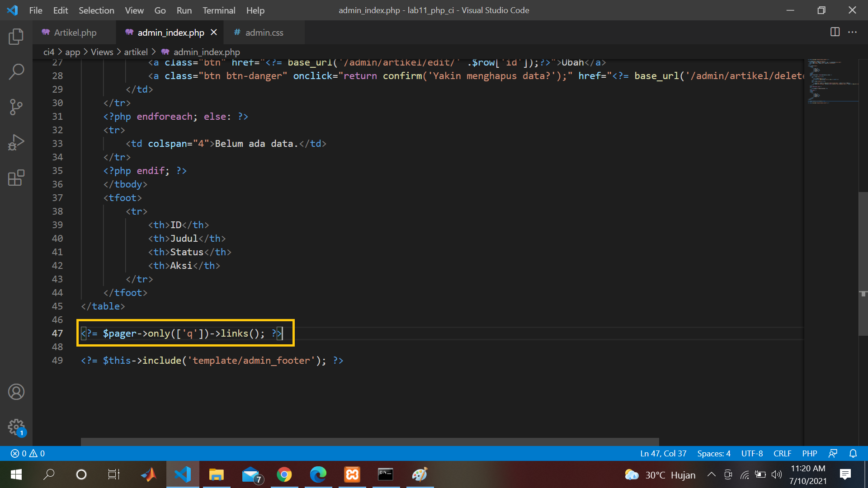Open the Source Control panel
This screenshot has width=868, height=488.
coord(16,107)
